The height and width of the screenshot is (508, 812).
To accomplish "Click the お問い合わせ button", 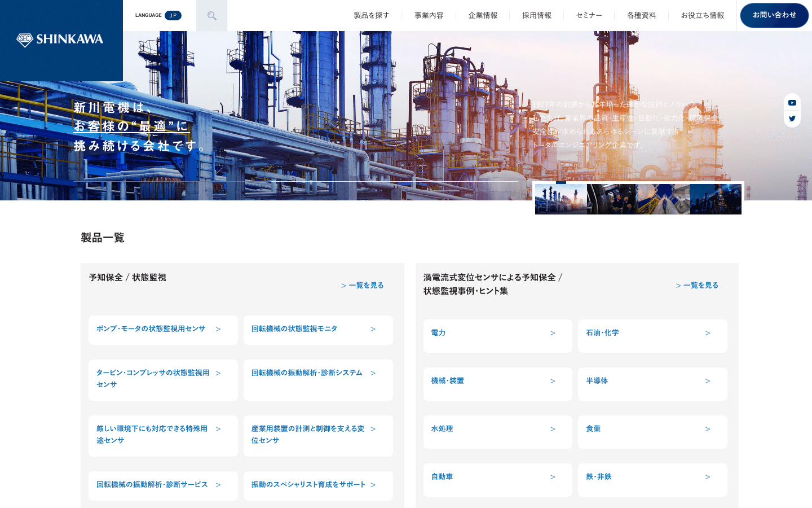I will coord(774,15).
